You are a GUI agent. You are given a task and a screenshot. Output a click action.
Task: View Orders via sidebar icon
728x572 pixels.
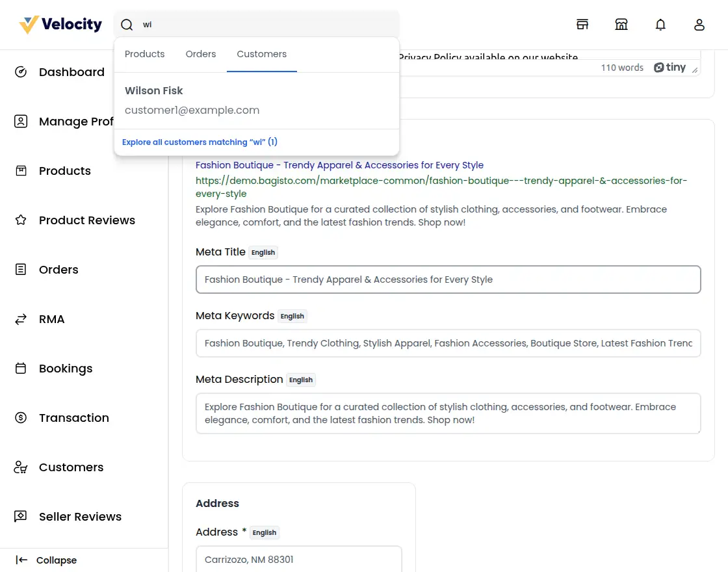pos(58,270)
